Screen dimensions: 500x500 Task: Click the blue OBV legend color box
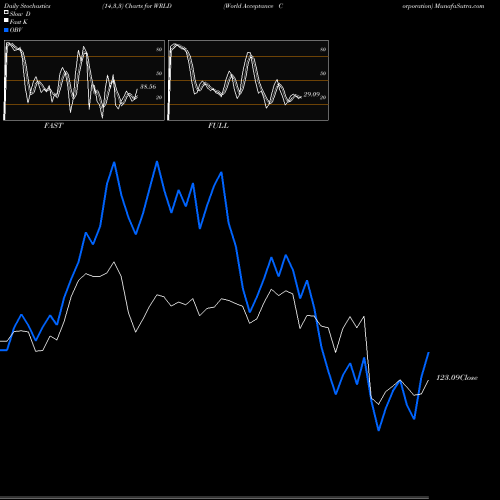[6, 30]
